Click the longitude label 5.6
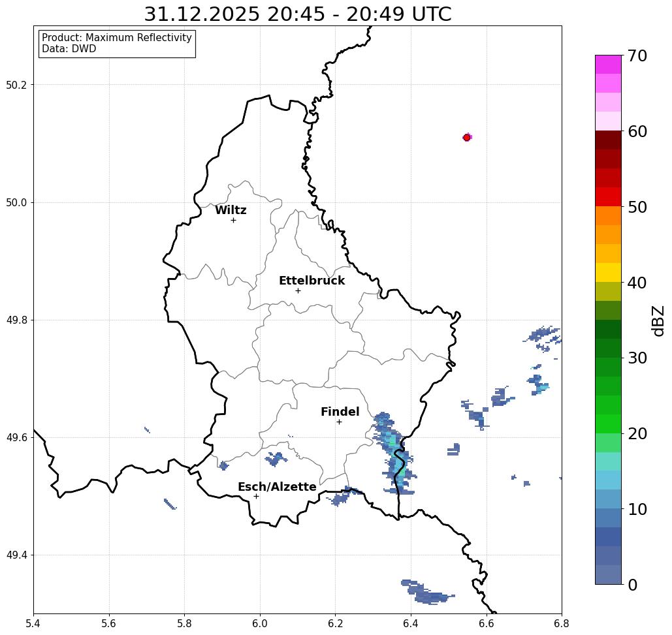Image resolution: width=672 pixels, height=635 pixels. pyautogui.click(x=109, y=623)
